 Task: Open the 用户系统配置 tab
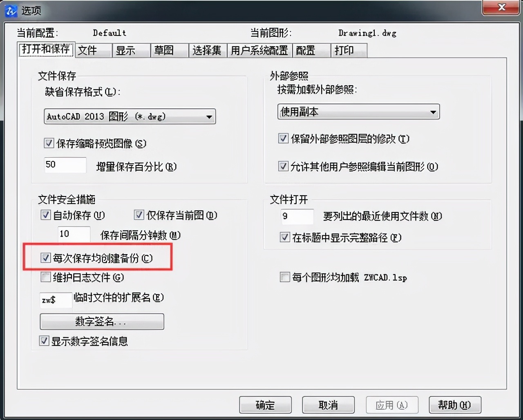[259, 51]
